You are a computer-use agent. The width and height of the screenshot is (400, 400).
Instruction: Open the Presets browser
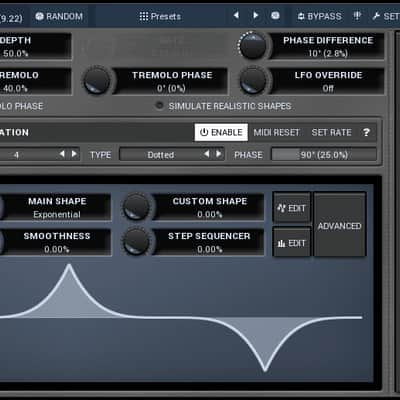[160, 16]
